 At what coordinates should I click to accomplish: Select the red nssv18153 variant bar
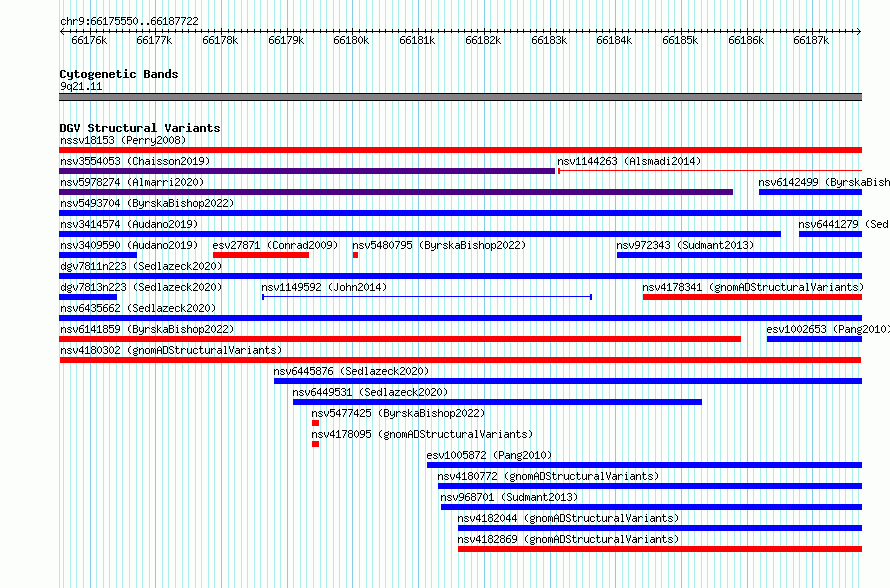click(460, 150)
